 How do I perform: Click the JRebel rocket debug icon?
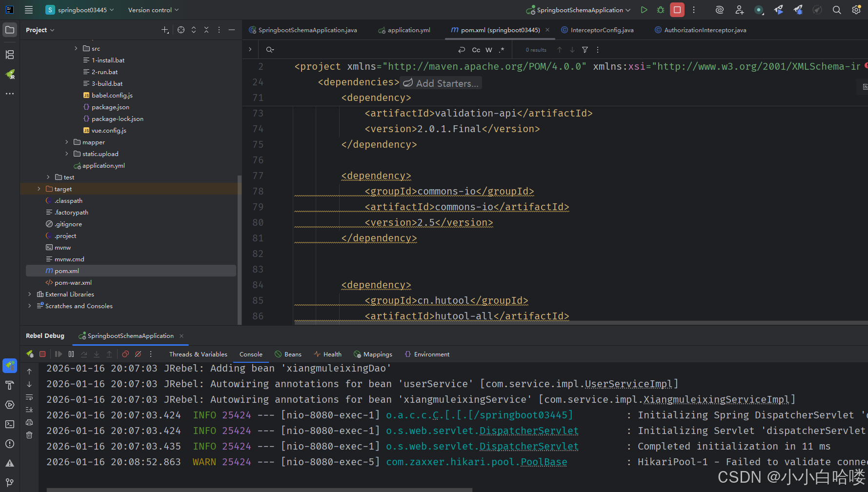click(x=798, y=10)
